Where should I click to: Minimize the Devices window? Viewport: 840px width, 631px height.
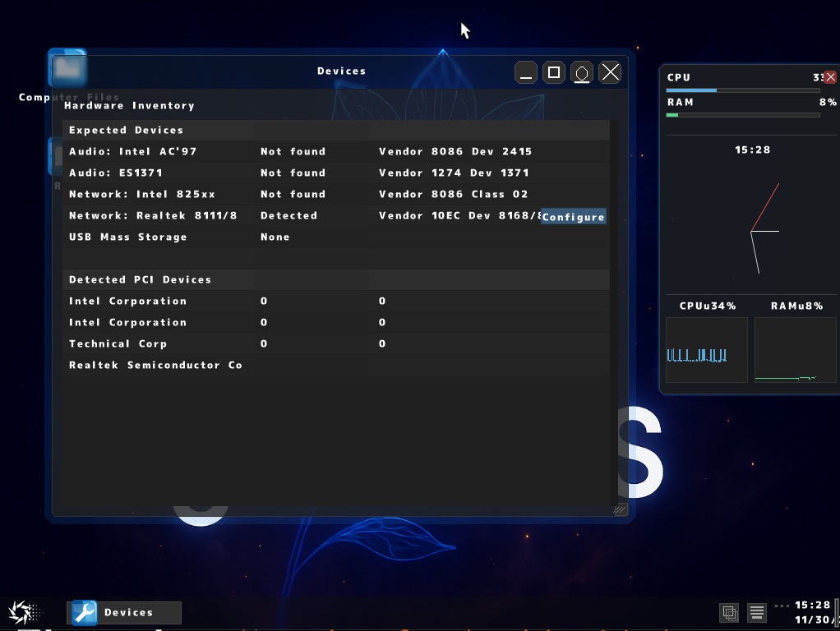pos(526,72)
